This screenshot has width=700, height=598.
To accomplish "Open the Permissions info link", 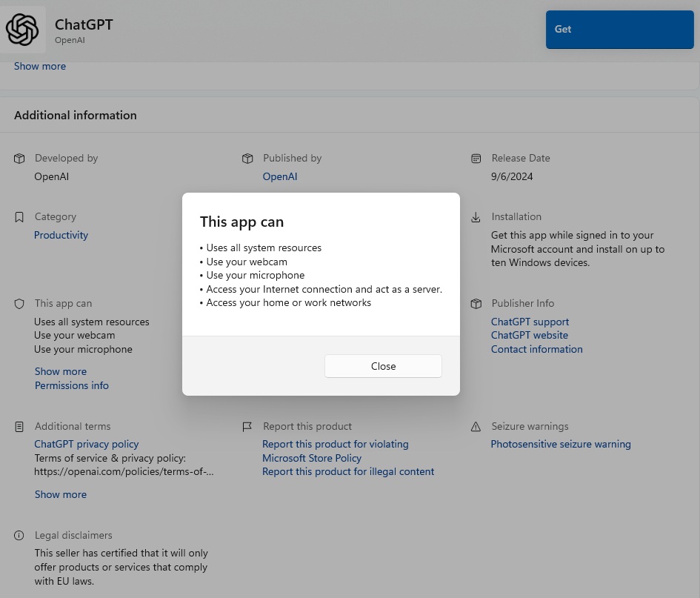I will tap(72, 385).
